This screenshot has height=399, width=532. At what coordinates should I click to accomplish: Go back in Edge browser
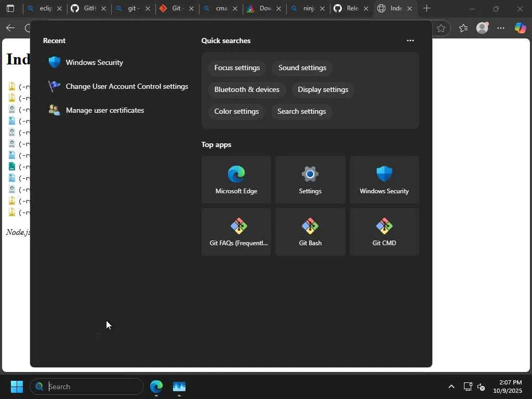tap(10, 28)
